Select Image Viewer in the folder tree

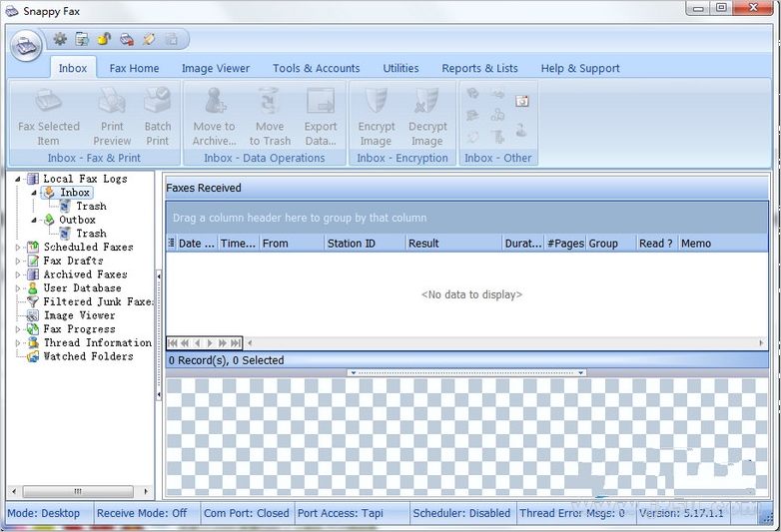[79, 315]
